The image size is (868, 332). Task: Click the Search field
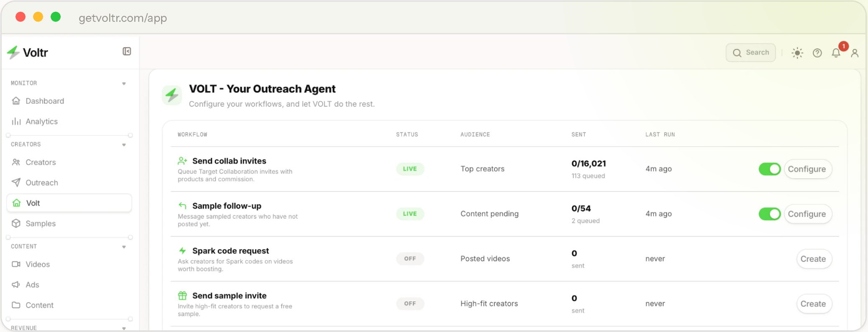point(751,53)
